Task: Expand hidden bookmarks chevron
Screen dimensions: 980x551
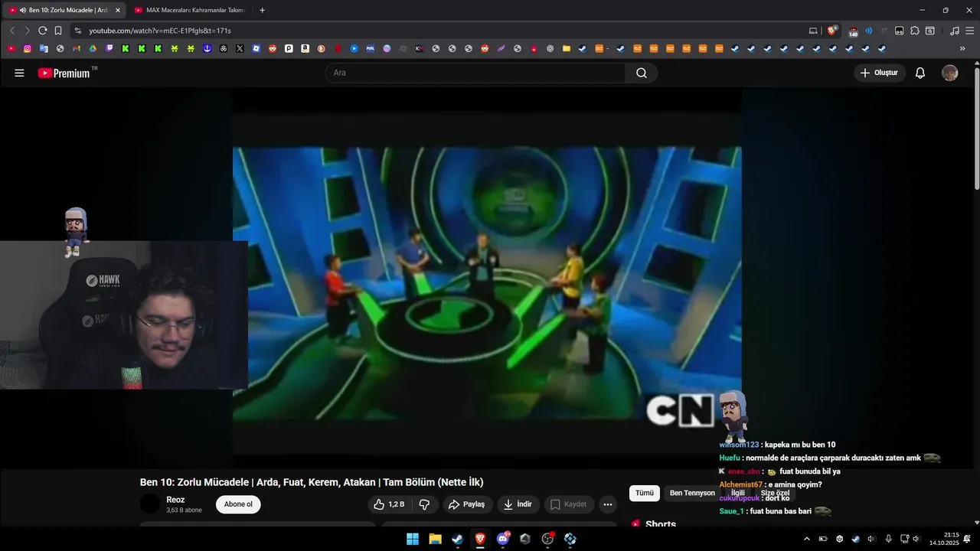Action: pyautogui.click(x=962, y=48)
